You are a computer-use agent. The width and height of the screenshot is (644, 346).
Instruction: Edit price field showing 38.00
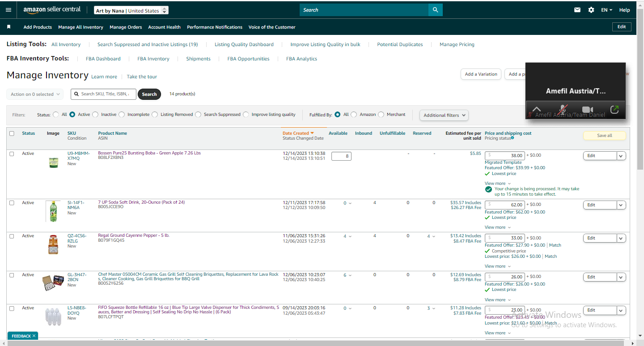pyautogui.click(x=504, y=155)
